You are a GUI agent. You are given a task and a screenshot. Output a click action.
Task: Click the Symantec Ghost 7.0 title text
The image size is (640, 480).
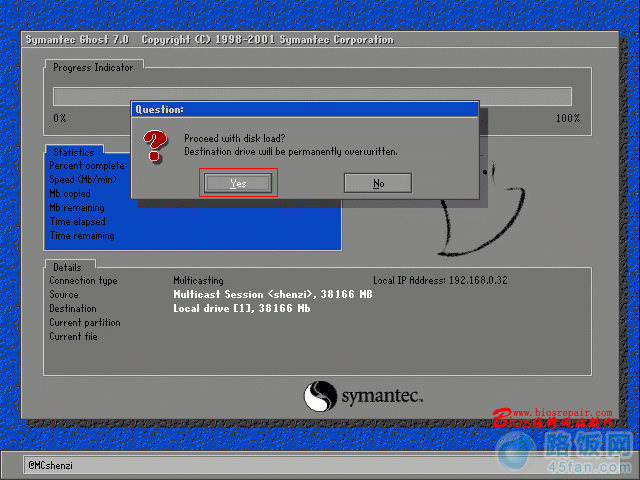78,40
